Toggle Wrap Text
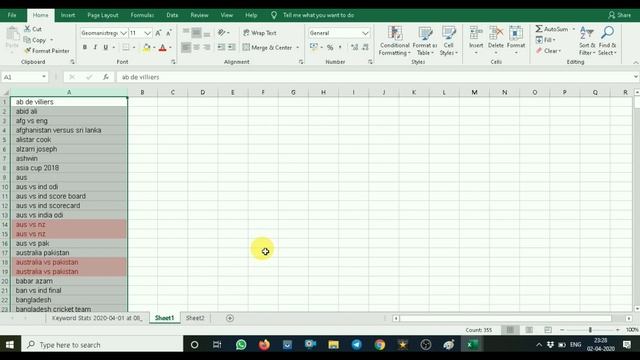 tap(260, 33)
